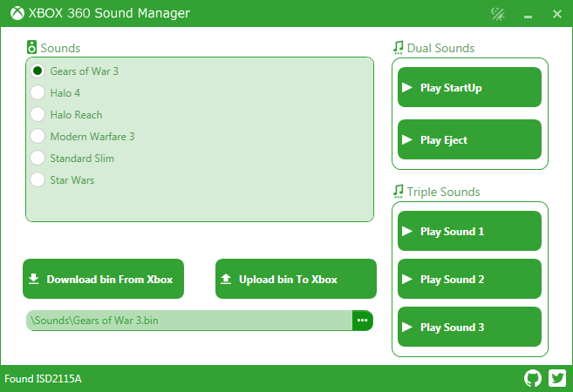The image size is (573, 392).
Task: Play the Eject sound
Action: 469,139
